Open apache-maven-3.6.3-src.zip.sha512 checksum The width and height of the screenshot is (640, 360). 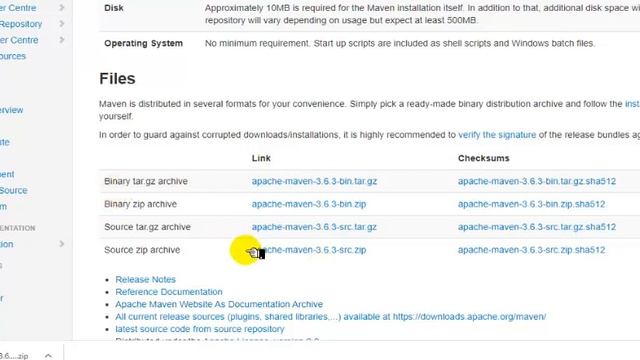[x=531, y=250]
